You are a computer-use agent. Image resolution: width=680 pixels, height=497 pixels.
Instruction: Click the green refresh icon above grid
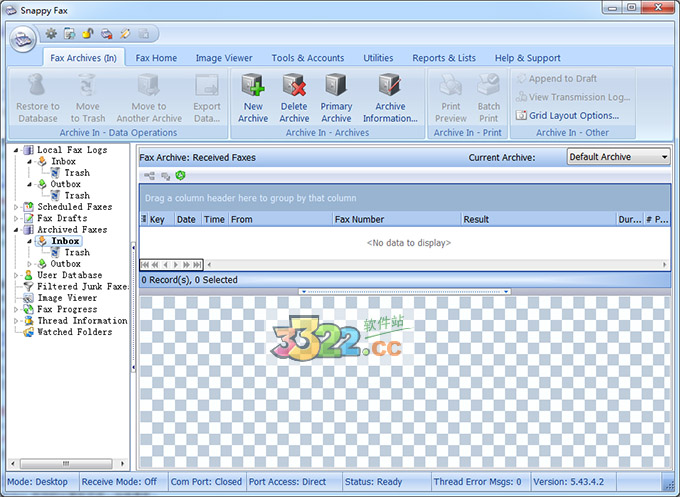[x=181, y=175]
